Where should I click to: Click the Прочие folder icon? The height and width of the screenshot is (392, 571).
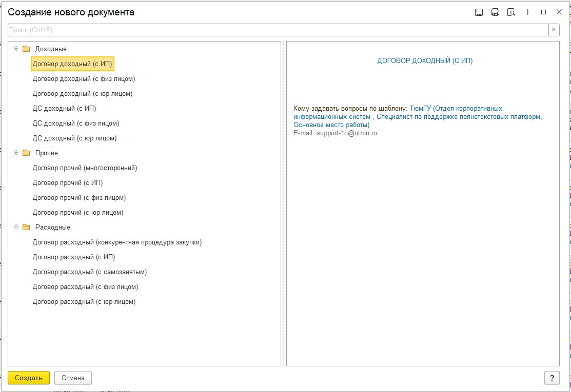[26, 153]
